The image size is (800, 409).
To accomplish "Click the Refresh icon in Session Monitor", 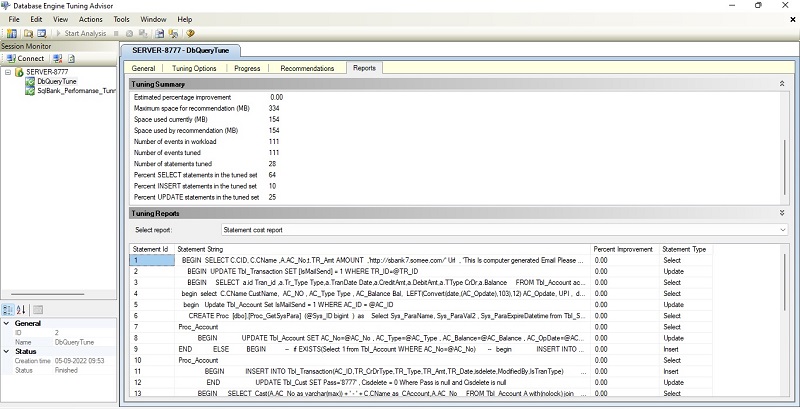I will click(x=71, y=58).
